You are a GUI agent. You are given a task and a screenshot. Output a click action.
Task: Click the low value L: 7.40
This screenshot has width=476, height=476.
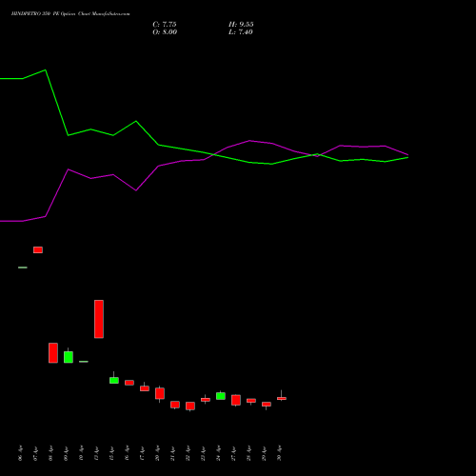point(241,32)
